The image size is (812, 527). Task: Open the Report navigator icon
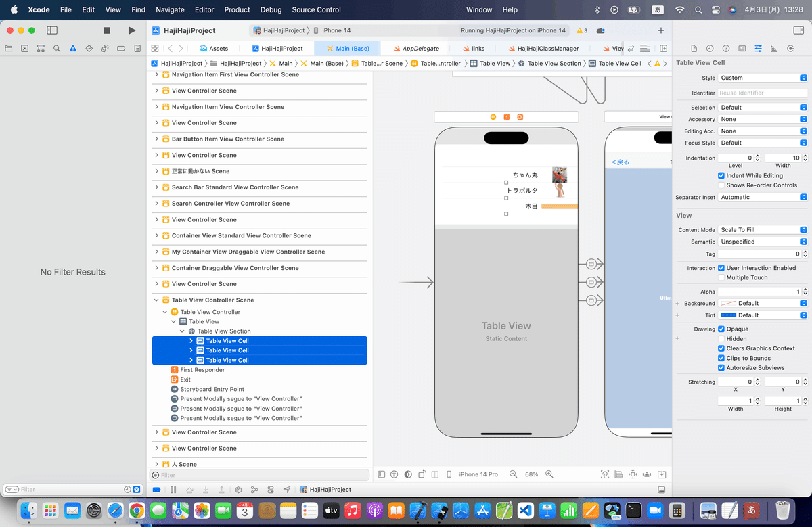coord(137,49)
